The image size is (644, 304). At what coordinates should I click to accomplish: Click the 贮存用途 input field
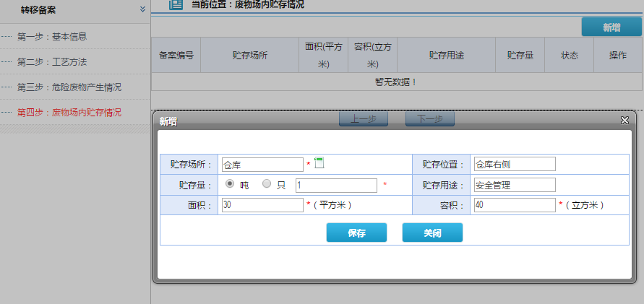pos(513,185)
